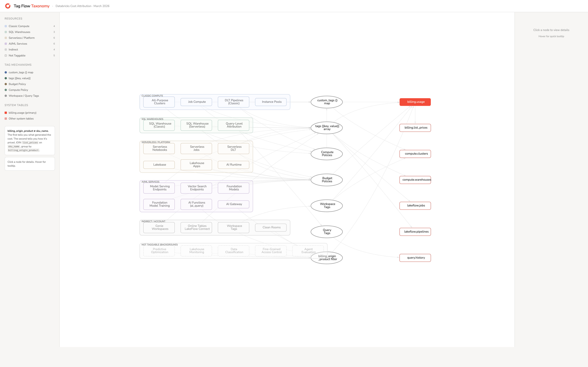Expand the Serverless / Platform group label
The width and height of the screenshot is (588, 367).
(155, 142)
